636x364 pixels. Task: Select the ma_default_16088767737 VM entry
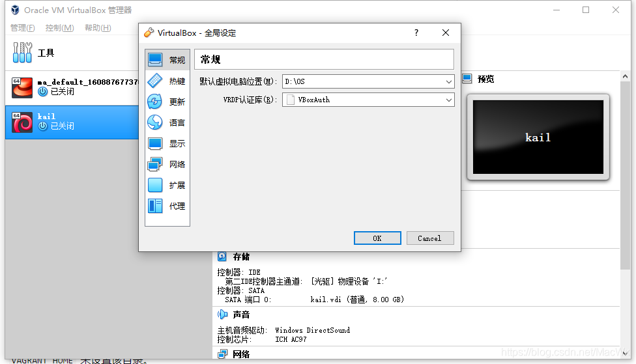[x=72, y=87]
